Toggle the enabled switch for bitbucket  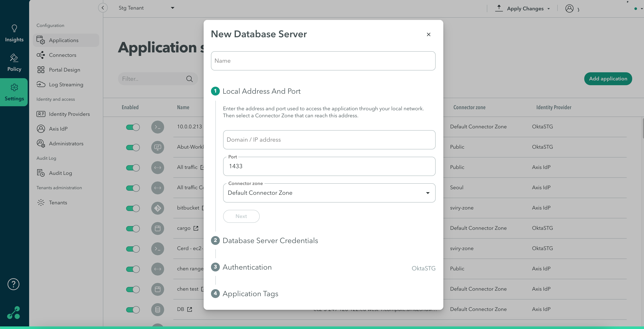pos(133,208)
